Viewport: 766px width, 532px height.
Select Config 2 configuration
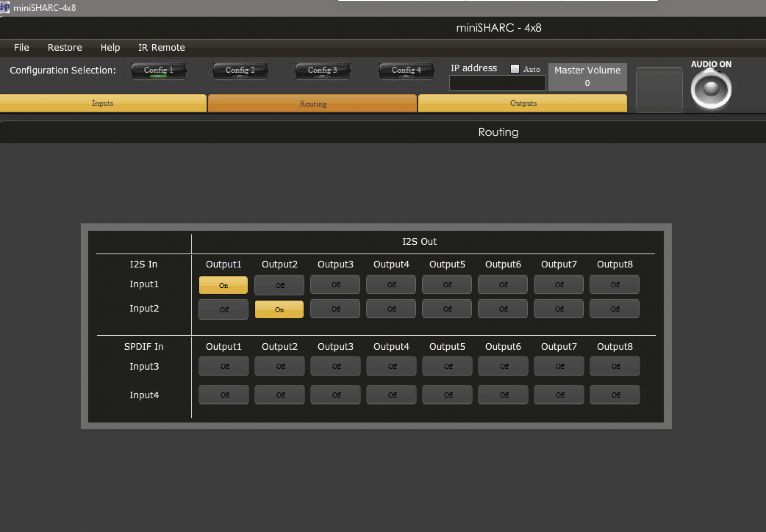click(x=240, y=70)
